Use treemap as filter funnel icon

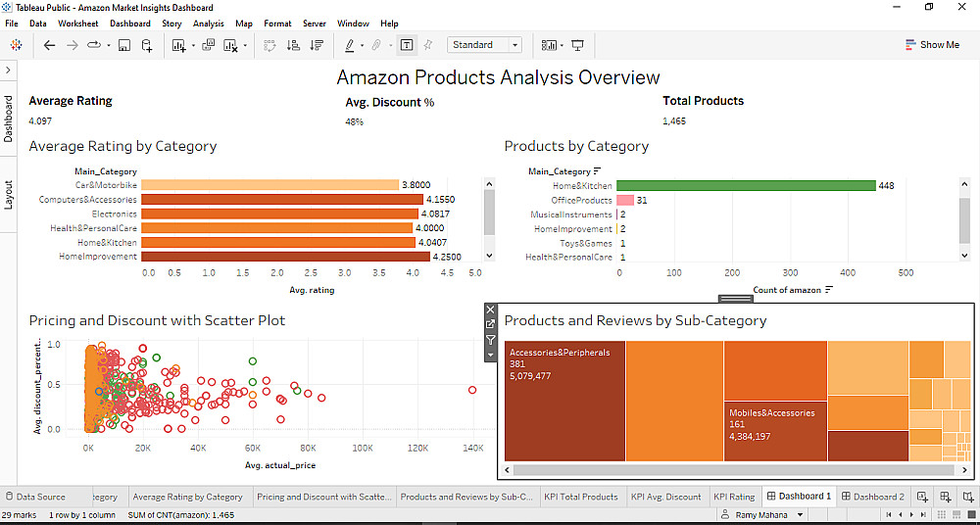[491, 340]
